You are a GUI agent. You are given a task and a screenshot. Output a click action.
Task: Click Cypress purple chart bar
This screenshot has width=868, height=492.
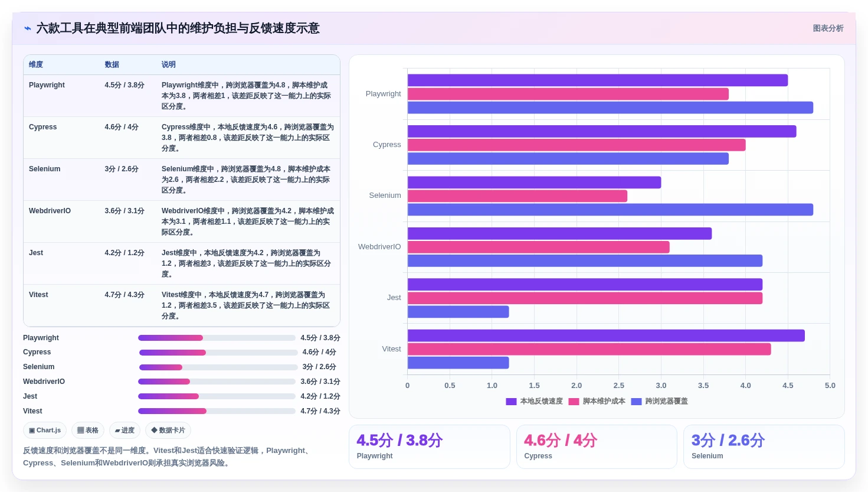click(x=602, y=131)
